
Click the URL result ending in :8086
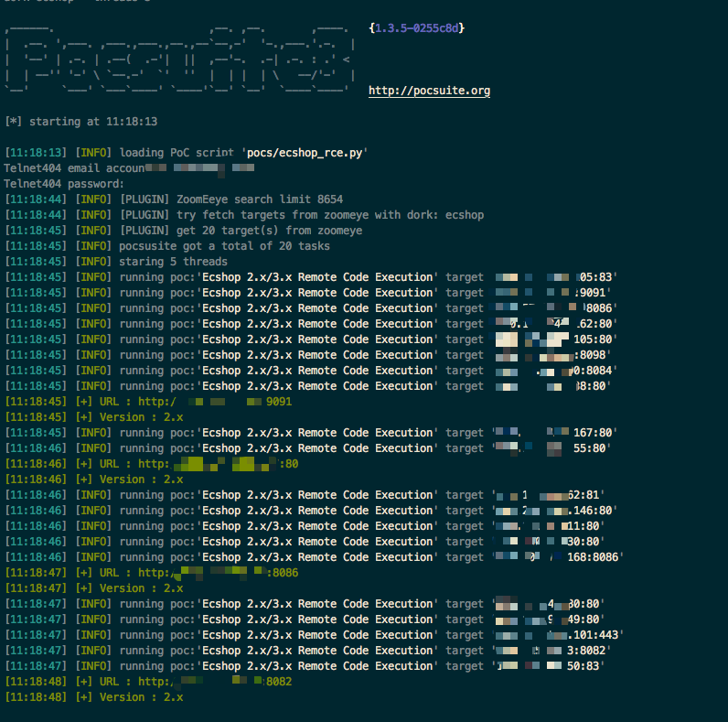[152, 573]
